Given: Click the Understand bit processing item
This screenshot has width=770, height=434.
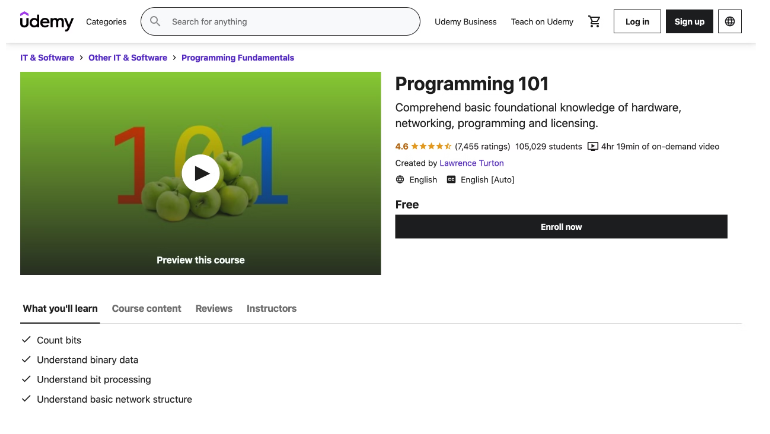Looking at the screenshot, I should [x=94, y=380].
